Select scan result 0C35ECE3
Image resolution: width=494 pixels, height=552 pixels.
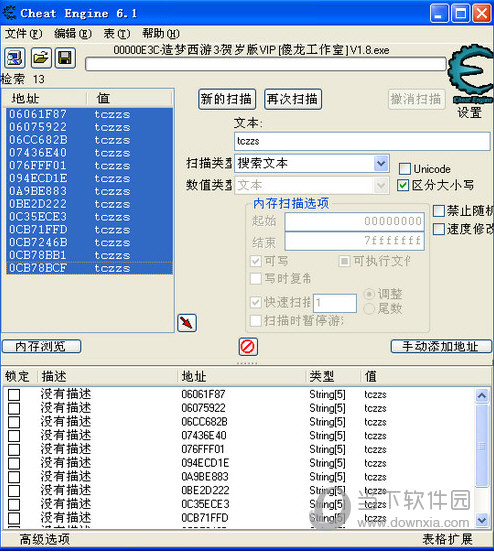pyautogui.click(x=89, y=217)
